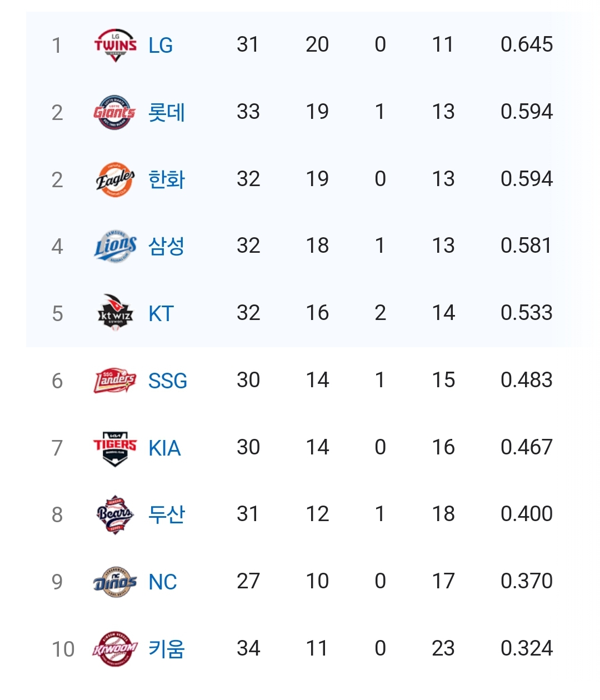Screen dimensions: 600x700
Task: Click the Samsung Lions team logo
Action: point(115,246)
